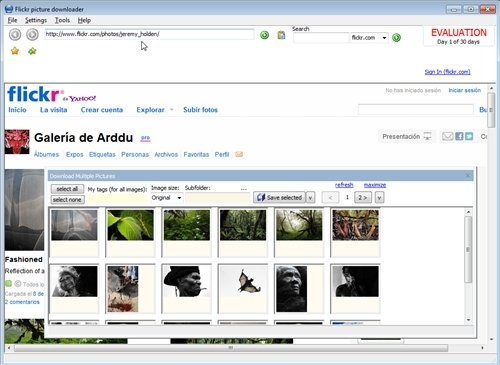Click the Crear cuenta link
This screenshot has height=365, width=500.
pyautogui.click(x=102, y=110)
